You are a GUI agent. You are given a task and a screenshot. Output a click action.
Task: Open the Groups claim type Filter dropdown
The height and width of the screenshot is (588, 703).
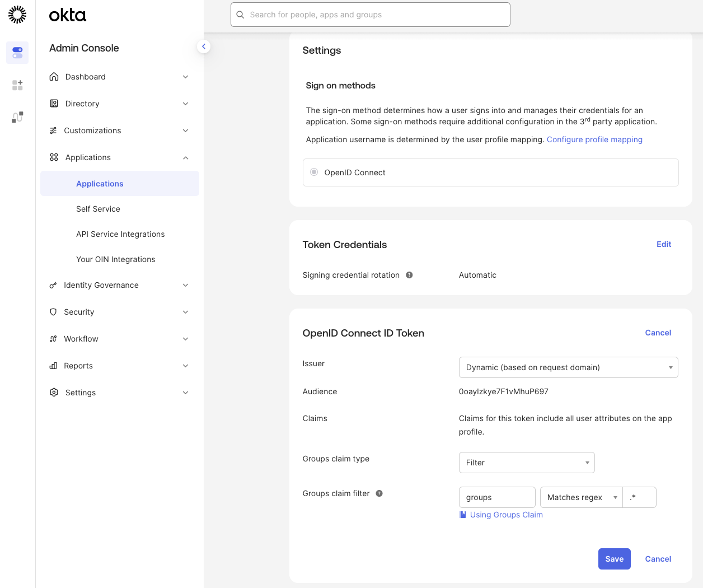pos(526,463)
